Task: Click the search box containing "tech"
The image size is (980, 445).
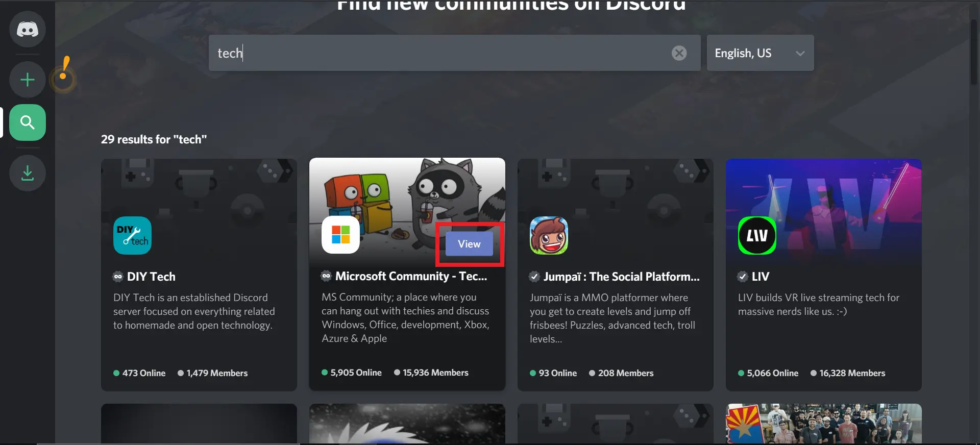Action: coord(454,53)
